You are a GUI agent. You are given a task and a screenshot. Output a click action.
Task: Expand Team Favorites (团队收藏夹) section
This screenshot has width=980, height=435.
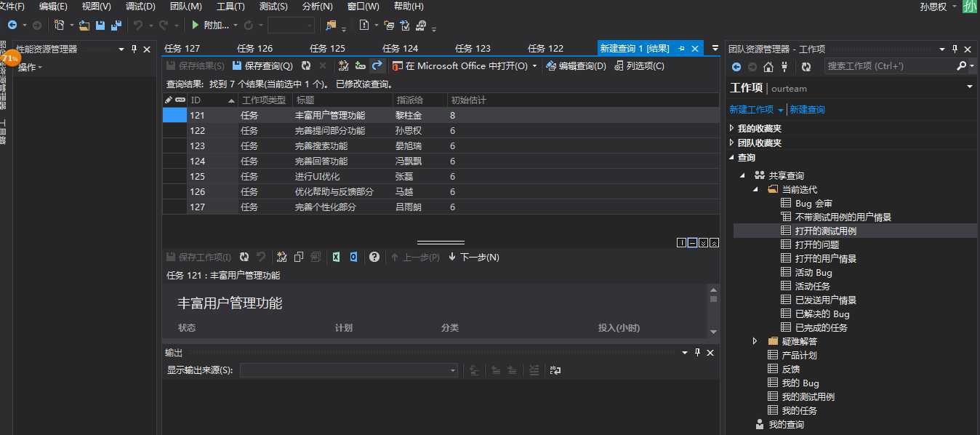click(732, 143)
